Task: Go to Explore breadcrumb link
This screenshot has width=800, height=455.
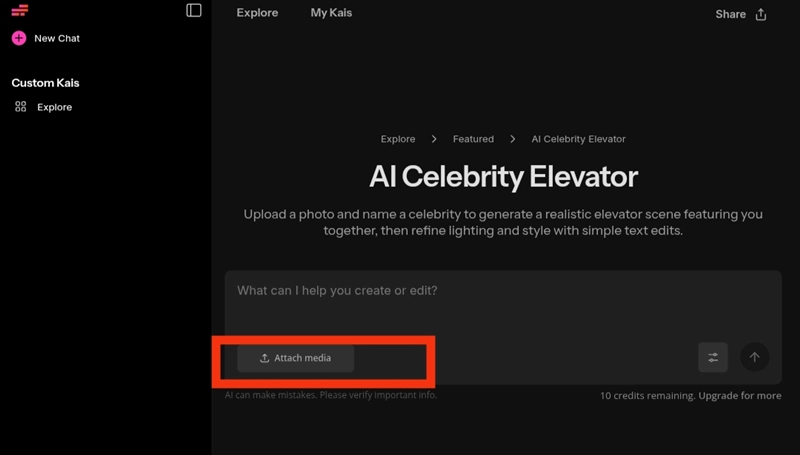Action: tap(398, 139)
